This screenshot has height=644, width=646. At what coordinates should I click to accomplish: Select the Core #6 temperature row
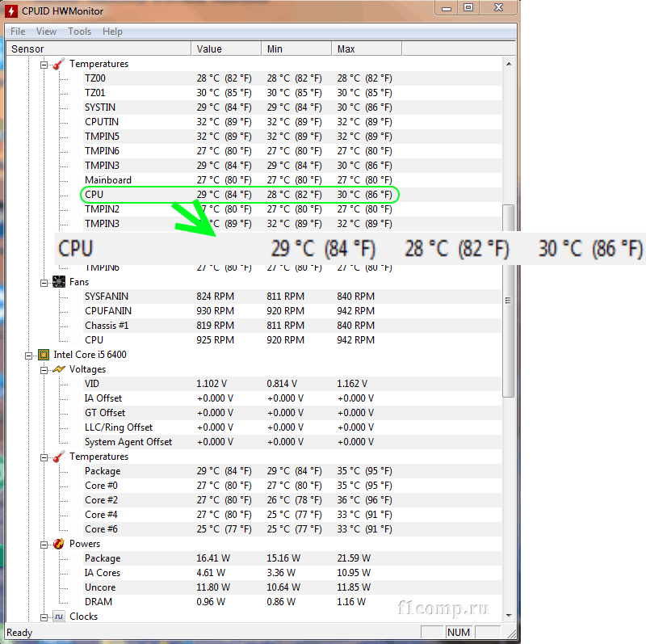point(292,529)
